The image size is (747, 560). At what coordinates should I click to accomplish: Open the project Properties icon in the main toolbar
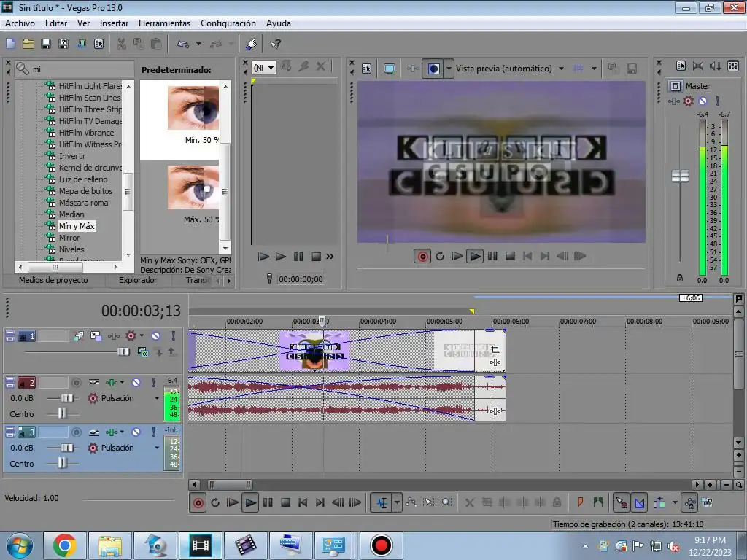click(98, 44)
